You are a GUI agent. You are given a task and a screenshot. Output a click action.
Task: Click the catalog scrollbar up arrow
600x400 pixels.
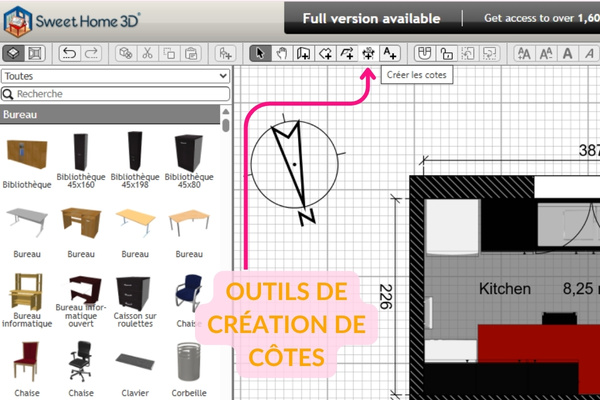tap(226, 112)
